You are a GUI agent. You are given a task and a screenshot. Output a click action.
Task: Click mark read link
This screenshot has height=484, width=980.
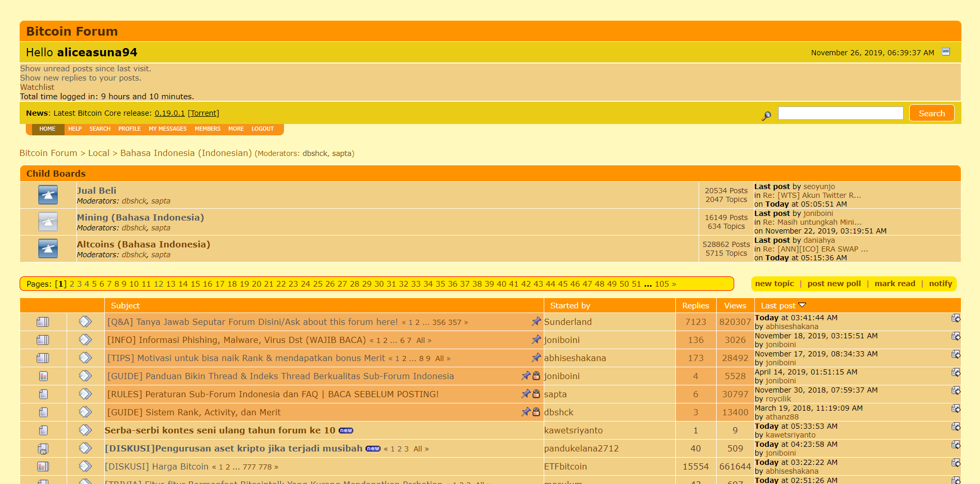[895, 284]
